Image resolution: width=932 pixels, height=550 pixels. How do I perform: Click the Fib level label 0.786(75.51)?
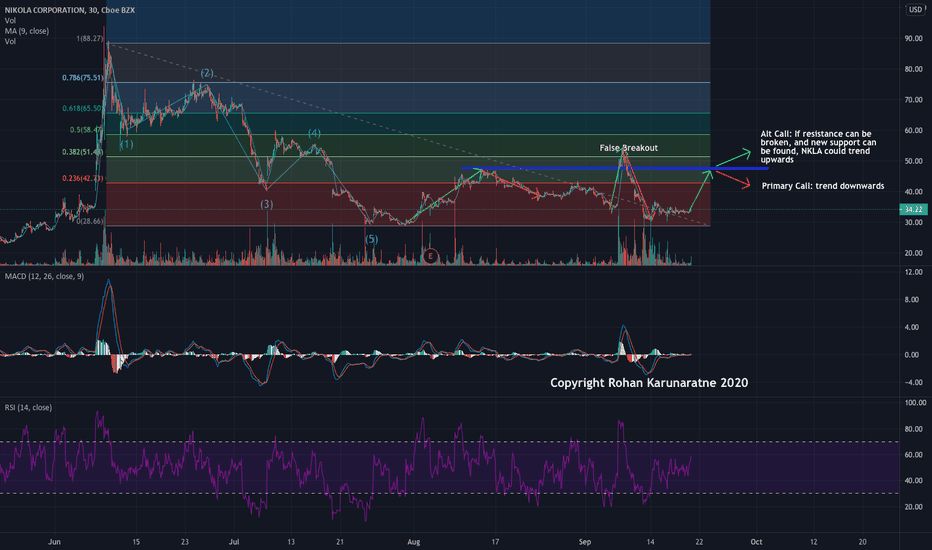point(83,78)
